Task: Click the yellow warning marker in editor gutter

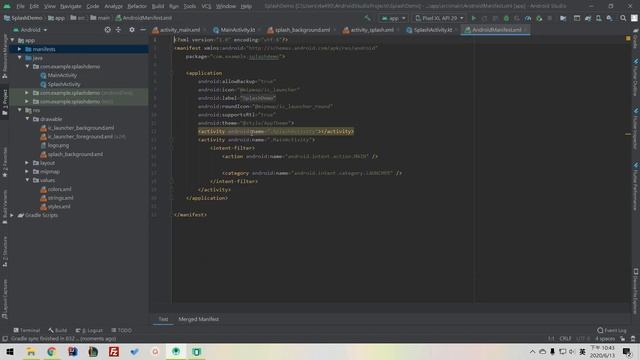Action: click(628, 38)
